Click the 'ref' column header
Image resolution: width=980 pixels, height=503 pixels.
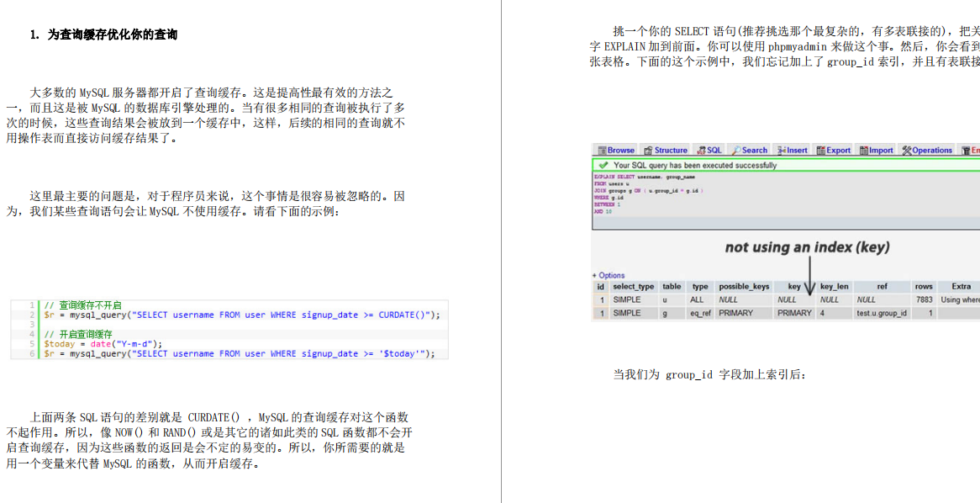[x=882, y=287]
